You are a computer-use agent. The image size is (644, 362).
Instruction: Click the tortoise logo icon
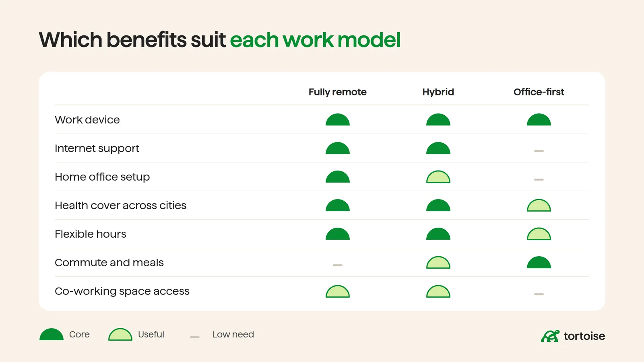[550, 336]
